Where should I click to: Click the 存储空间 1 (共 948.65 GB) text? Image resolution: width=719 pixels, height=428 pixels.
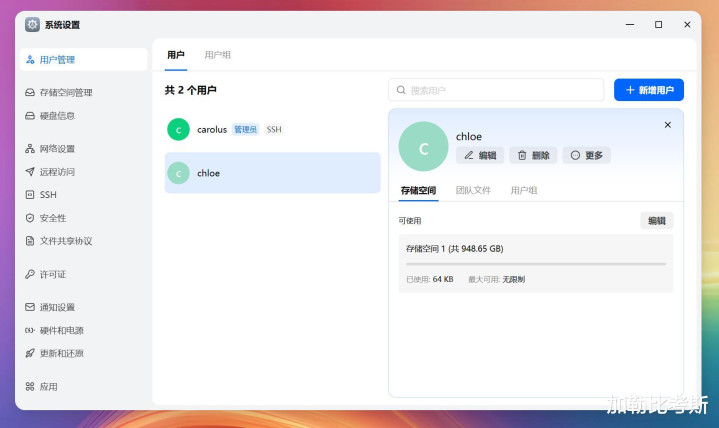tap(454, 249)
